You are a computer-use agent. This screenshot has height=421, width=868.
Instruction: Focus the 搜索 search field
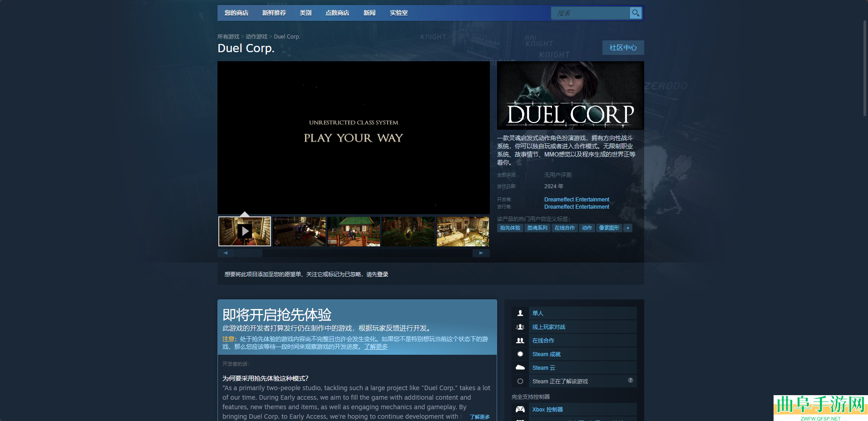point(590,13)
